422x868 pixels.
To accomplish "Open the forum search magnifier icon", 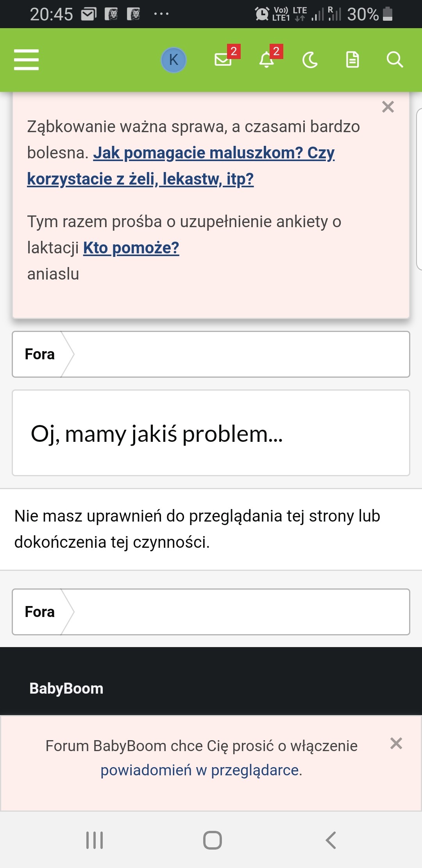I will pyautogui.click(x=395, y=60).
